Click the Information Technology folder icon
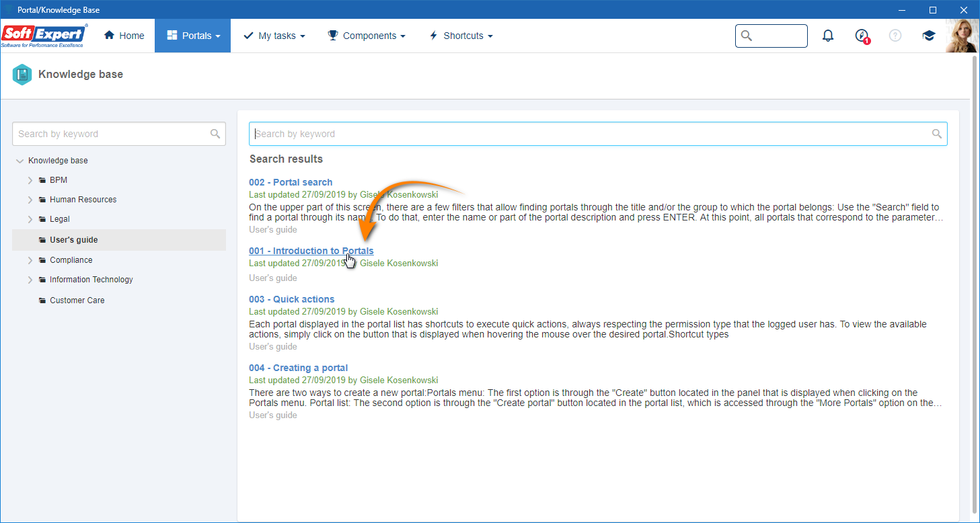The height and width of the screenshot is (523, 980). tap(42, 280)
